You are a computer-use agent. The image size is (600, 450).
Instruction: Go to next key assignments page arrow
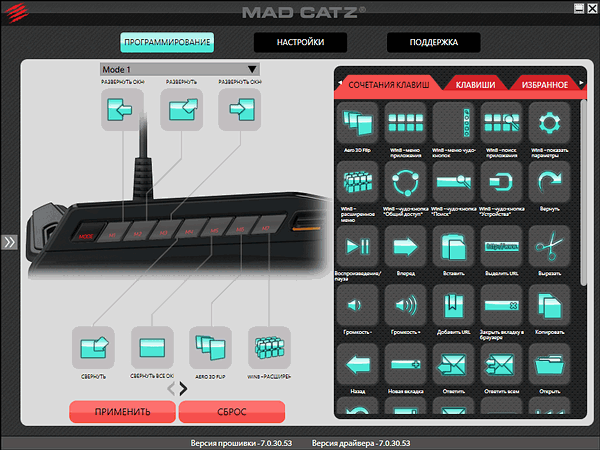click(x=184, y=389)
